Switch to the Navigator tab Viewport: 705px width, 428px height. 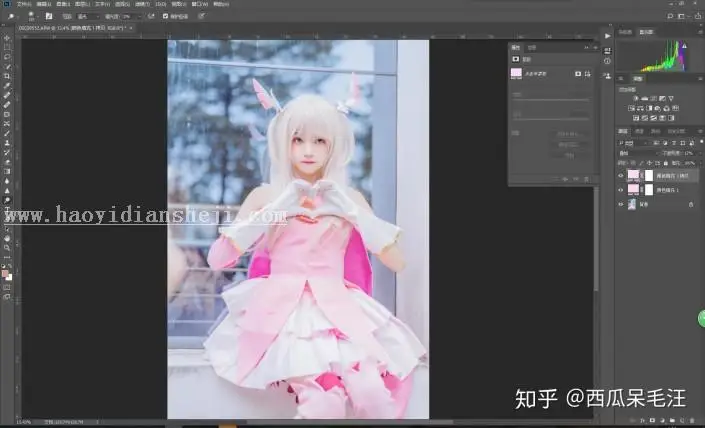(625, 32)
